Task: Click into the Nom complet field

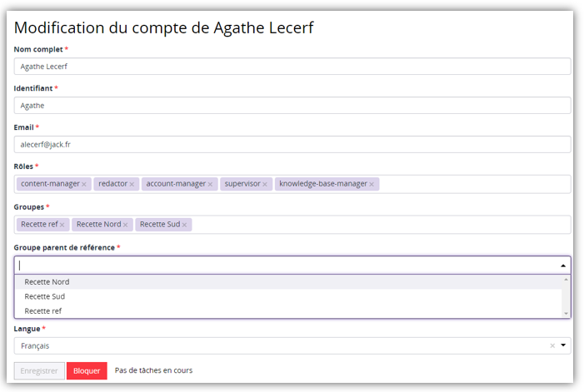Action: pyautogui.click(x=292, y=67)
